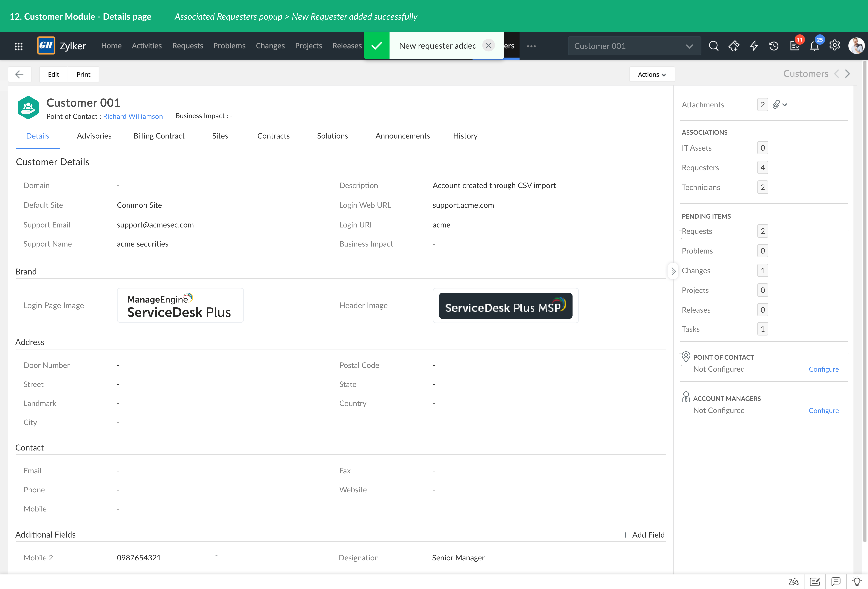
Task: Configure the Account Managers
Action: pos(824,410)
